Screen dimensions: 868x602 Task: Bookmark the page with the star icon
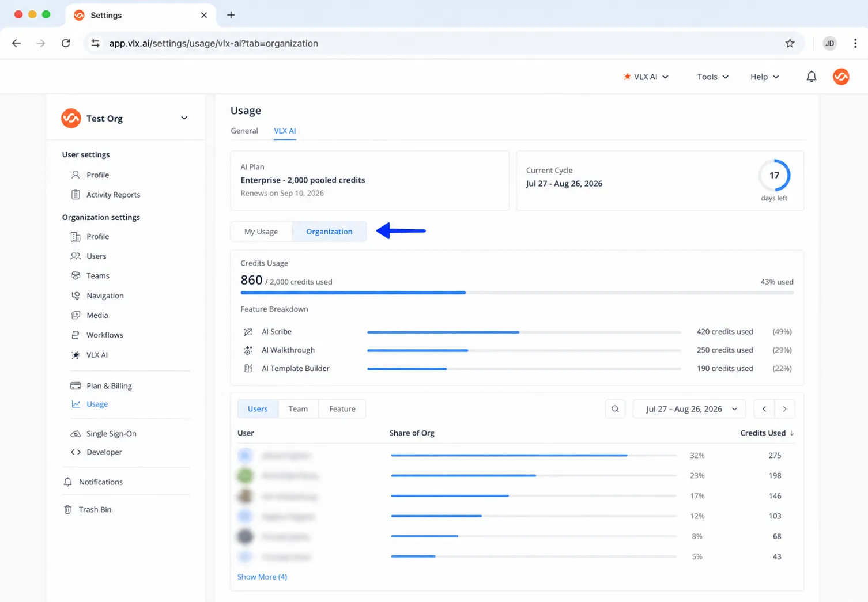tap(790, 43)
